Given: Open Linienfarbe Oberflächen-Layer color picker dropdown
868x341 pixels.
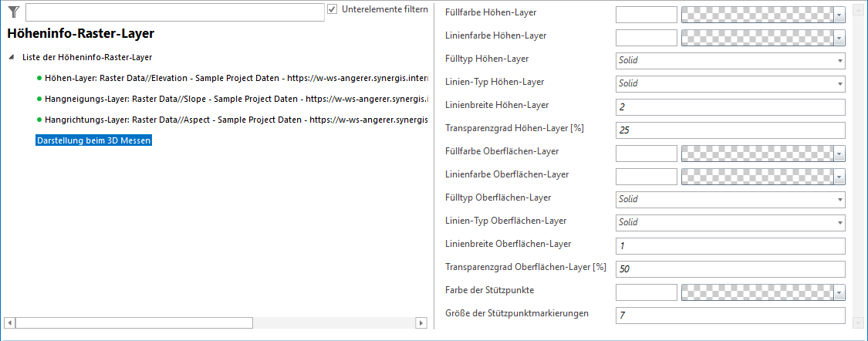Looking at the screenshot, I should coord(839,177).
